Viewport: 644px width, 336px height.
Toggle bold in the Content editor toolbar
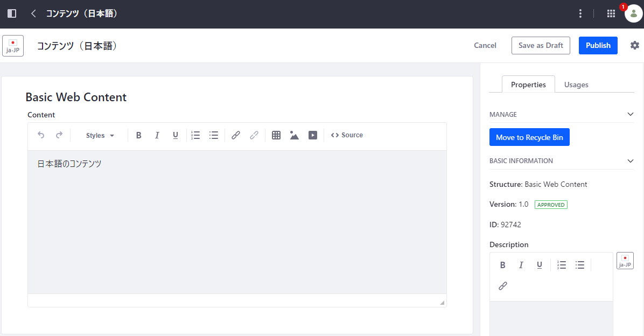click(139, 135)
